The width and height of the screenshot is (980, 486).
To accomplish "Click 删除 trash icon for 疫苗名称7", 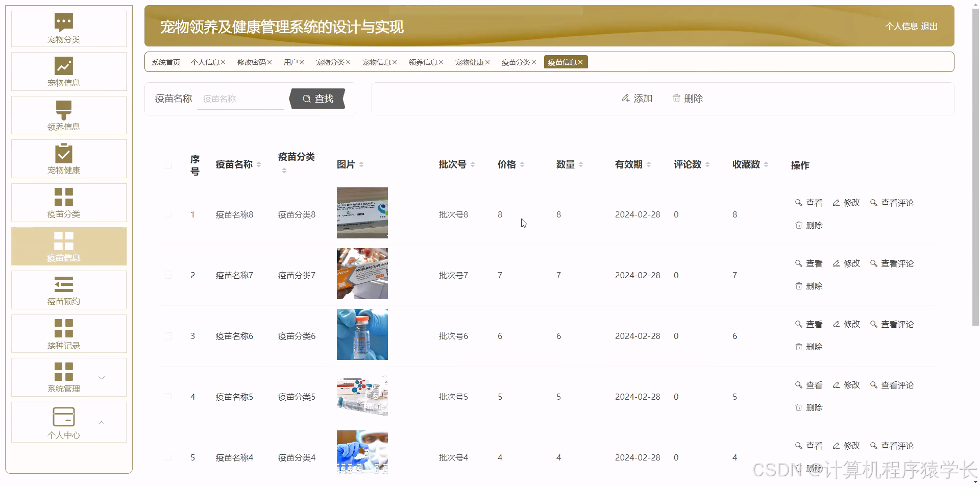I will (x=799, y=286).
